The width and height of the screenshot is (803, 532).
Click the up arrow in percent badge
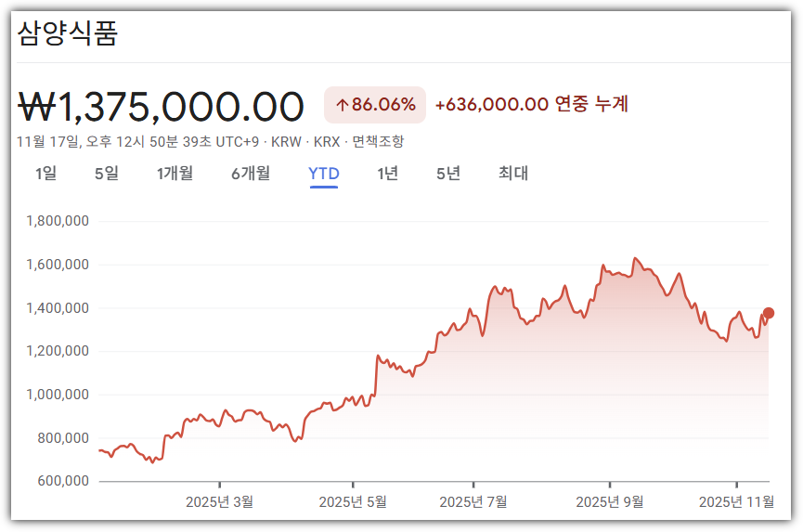343,106
